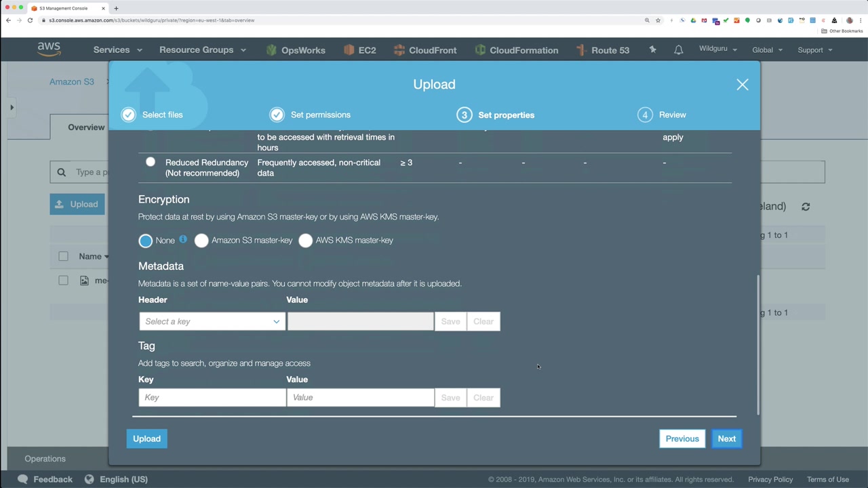Viewport: 868px width, 488px height.
Task: Click Save next to the Tag value
Action: tap(450, 398)
